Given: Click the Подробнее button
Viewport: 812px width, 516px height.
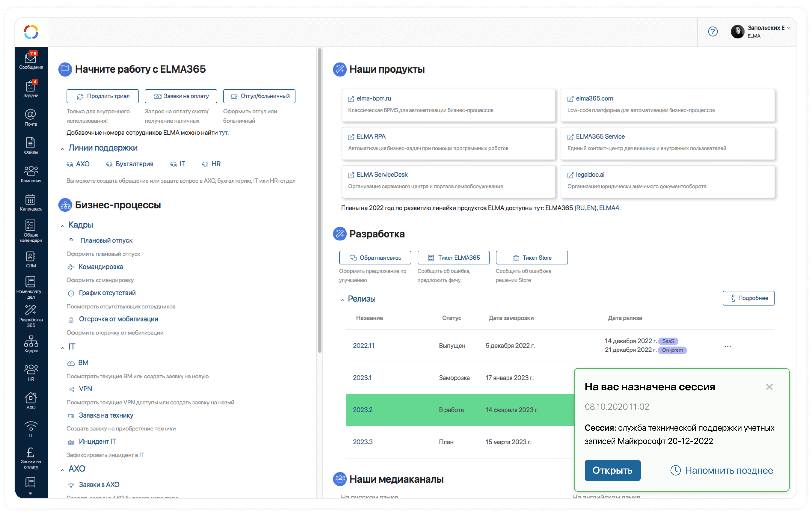Looking at the screenshot, I should pos(749,298).
